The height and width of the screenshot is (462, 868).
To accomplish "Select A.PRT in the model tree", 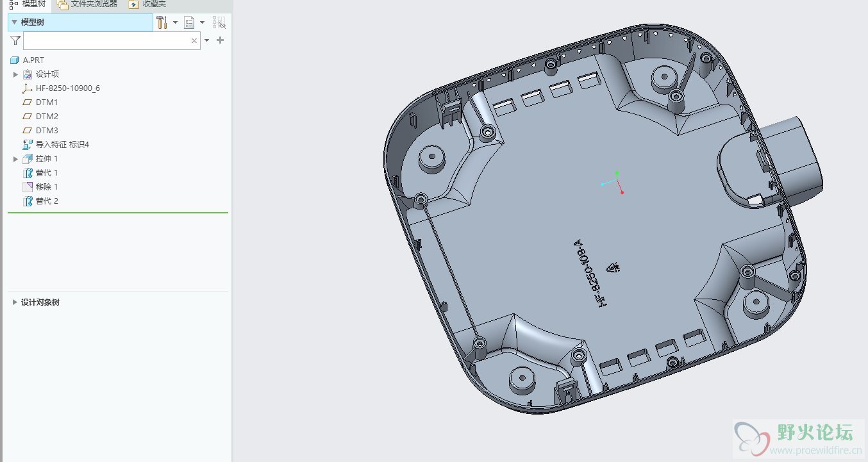I will 33,60.
